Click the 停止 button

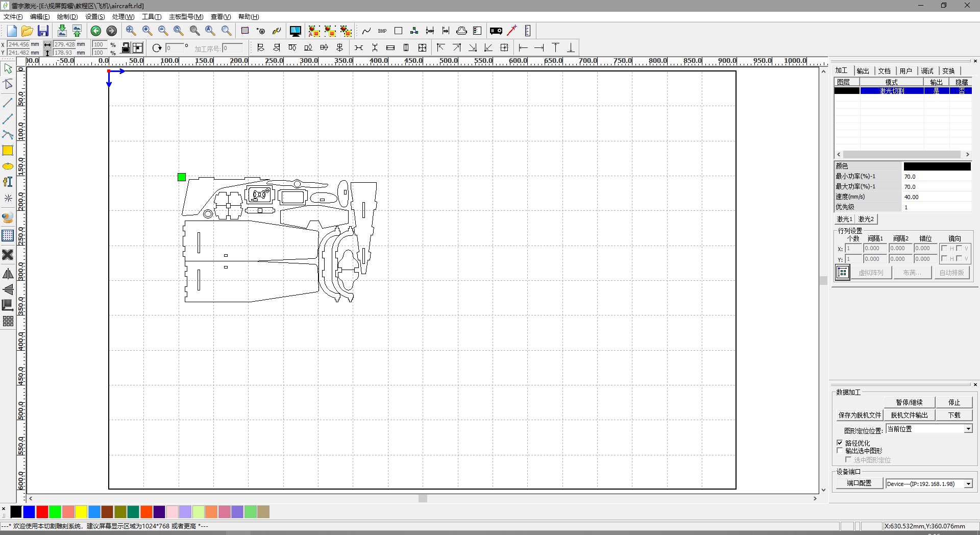[954, 402]
